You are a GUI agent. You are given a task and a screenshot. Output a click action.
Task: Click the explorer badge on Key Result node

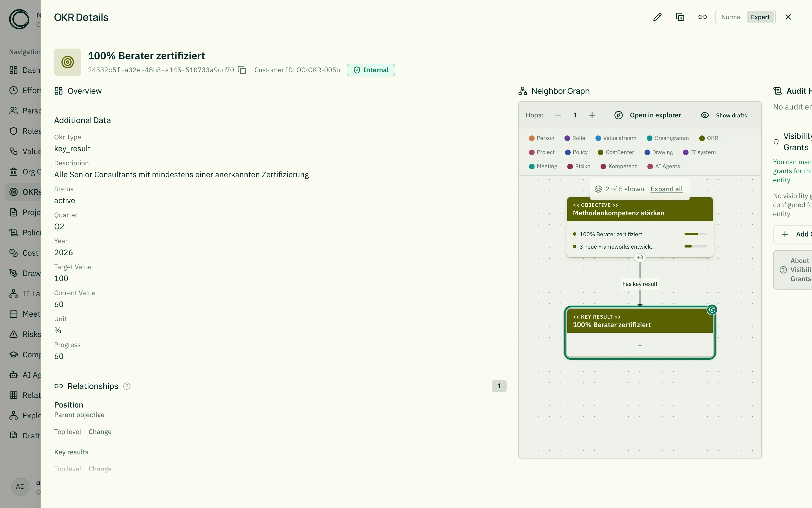[x=712, y=310]
